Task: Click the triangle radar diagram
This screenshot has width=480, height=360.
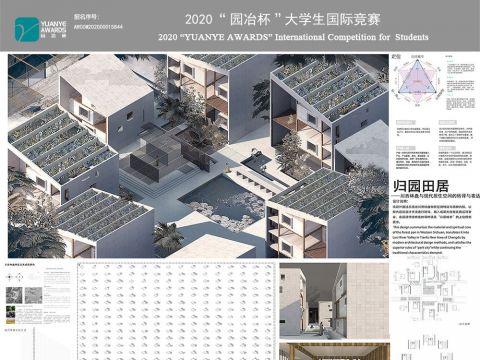Action: coord(417,81)
